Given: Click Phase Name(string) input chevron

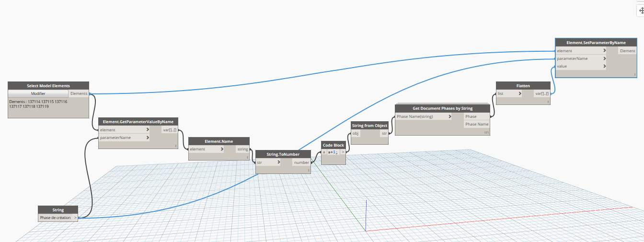Looking at the screenshot, I should (449, 116).
